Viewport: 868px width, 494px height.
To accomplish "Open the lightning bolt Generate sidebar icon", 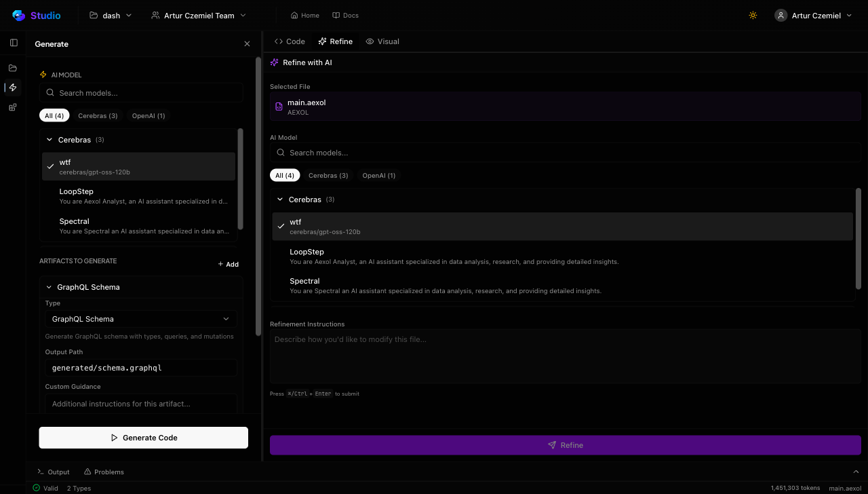I will click(x=13, y=88).
